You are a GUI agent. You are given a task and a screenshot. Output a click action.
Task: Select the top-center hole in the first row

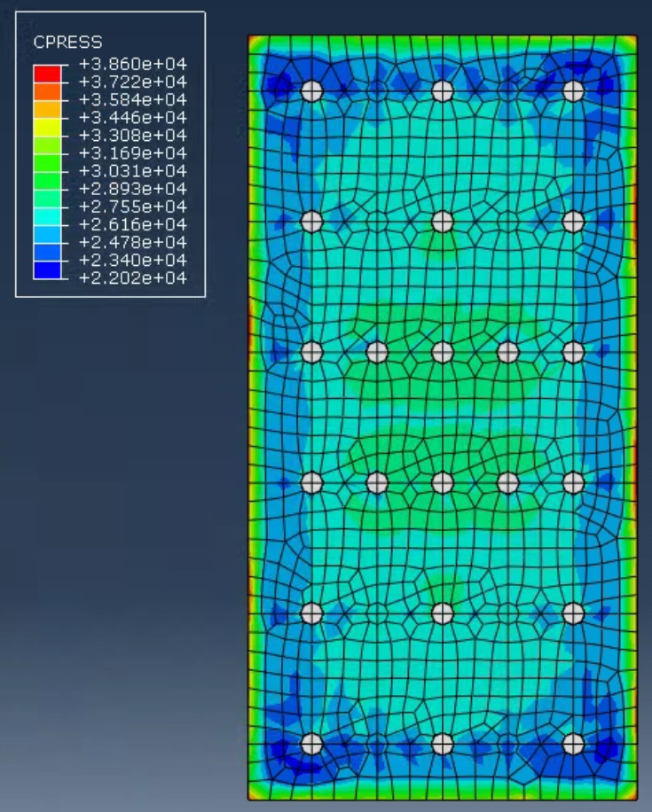[x=443, y=90]
